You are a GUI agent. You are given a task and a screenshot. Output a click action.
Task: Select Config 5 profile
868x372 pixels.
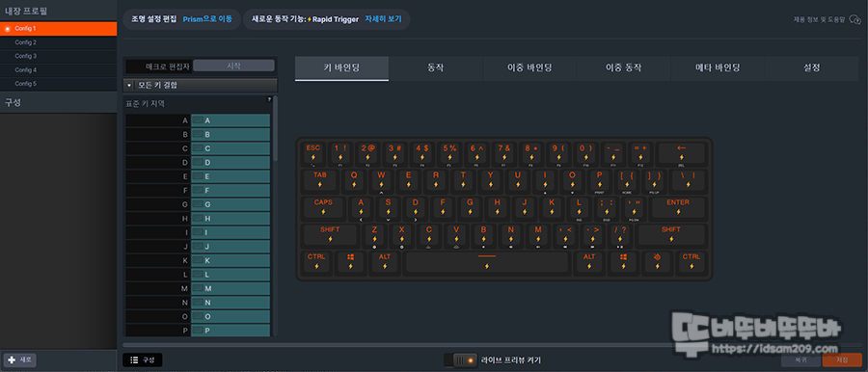(x=58, y=84)
